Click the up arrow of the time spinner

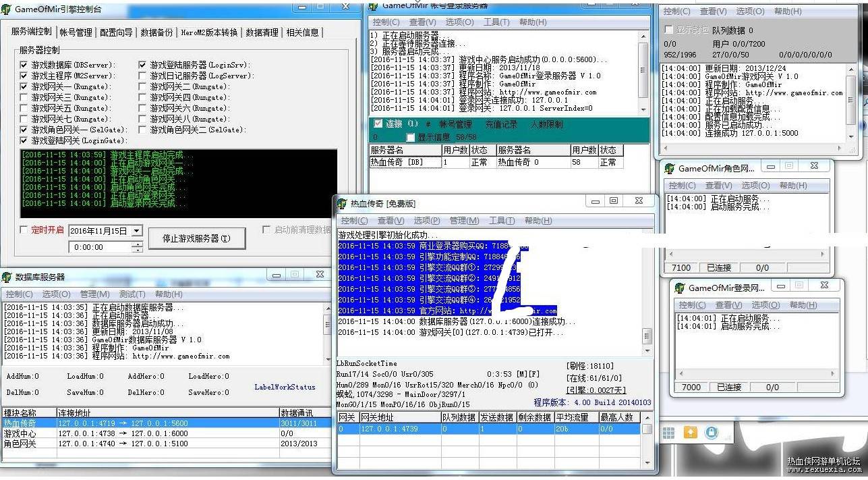tap(137, 244)
